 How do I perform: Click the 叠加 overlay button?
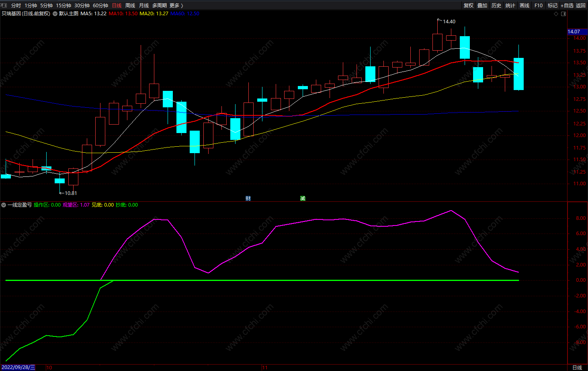click(482, 6)
